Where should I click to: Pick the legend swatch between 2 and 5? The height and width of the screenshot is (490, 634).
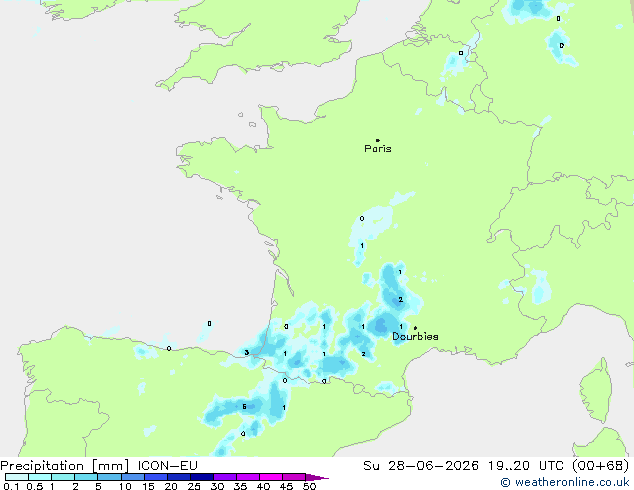point(86,477)
